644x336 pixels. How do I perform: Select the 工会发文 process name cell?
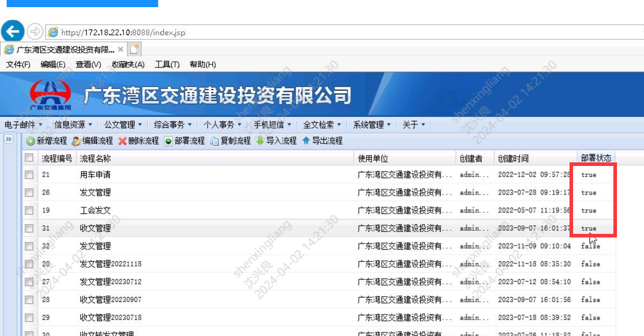(x=95, y=210)
